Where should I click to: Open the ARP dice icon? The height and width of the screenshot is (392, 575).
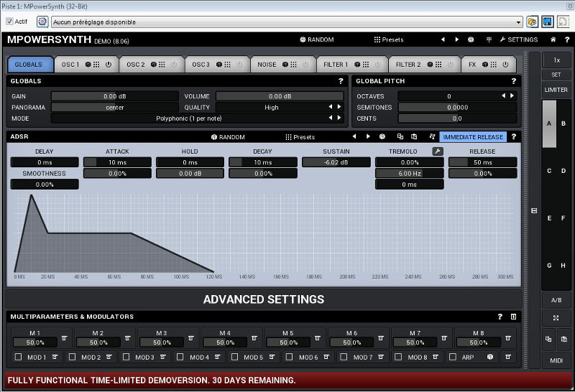click(490, 357)
